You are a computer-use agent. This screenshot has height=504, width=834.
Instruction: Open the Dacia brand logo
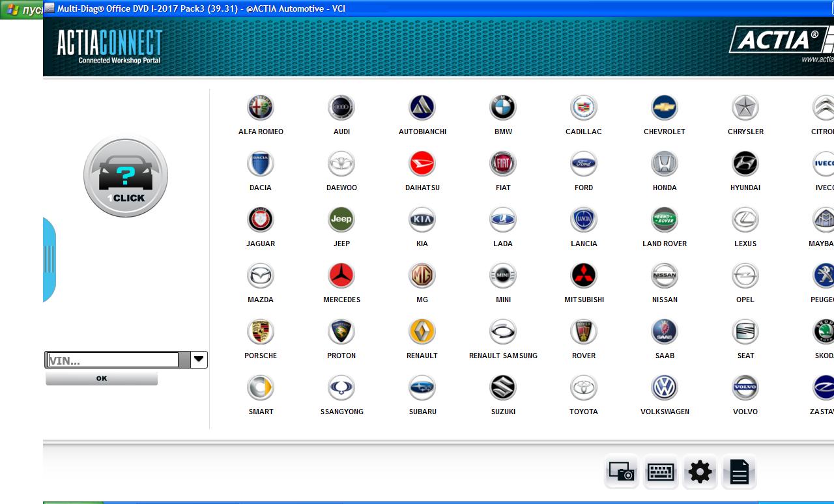pyautogui.click(x=261, y=163)
